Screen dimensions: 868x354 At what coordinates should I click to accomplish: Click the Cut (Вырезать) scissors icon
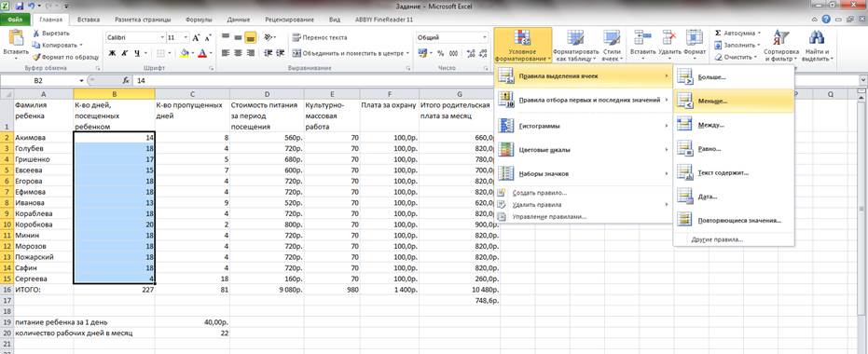click(37, 34)
